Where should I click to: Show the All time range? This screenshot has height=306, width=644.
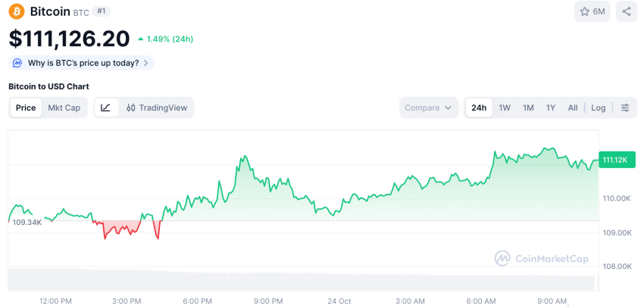[573, 108]
